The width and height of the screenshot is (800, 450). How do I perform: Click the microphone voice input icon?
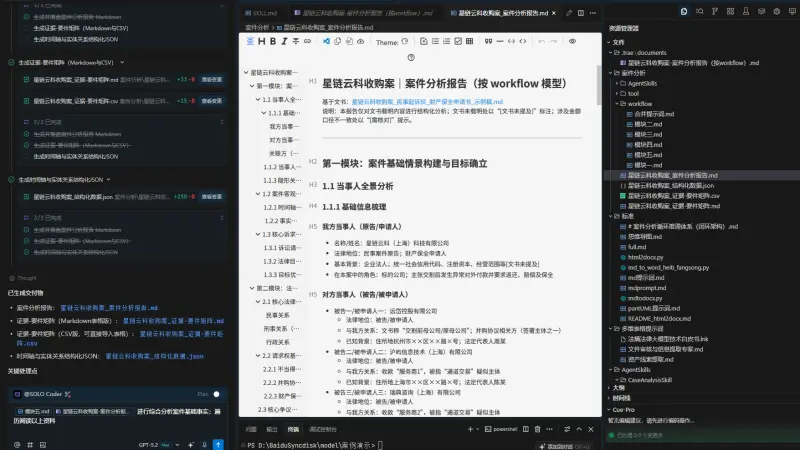tap(204, 445)
